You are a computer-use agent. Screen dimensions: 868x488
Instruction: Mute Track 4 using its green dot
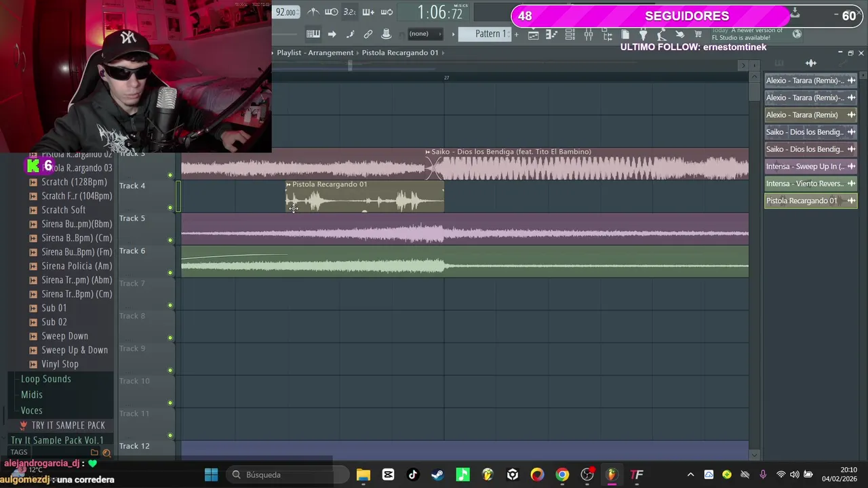170,207
